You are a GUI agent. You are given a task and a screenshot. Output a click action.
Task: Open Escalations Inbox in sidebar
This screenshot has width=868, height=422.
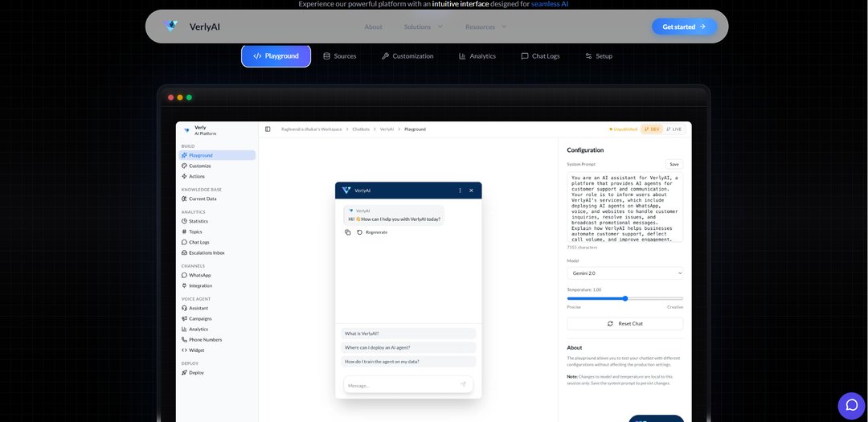tap(206, 252)
